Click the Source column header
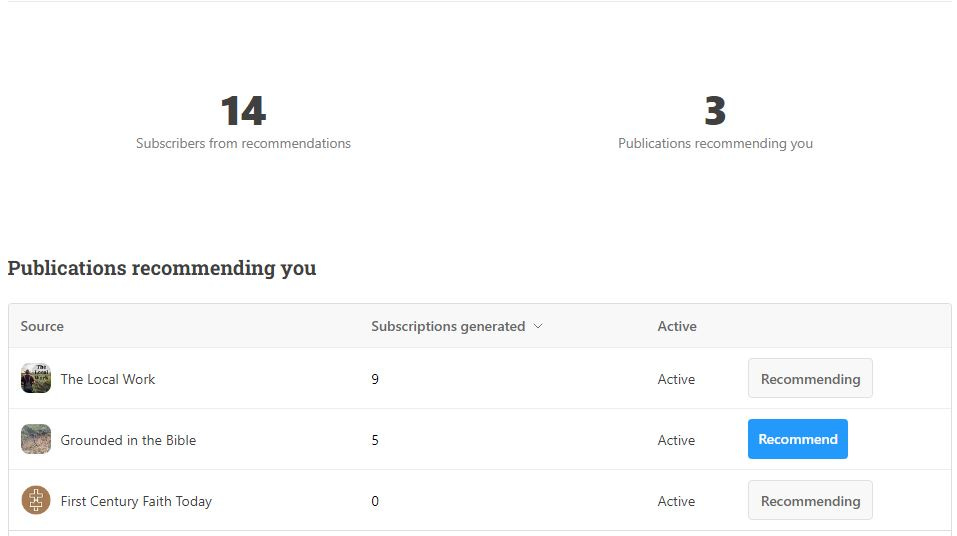 [42, 326]
